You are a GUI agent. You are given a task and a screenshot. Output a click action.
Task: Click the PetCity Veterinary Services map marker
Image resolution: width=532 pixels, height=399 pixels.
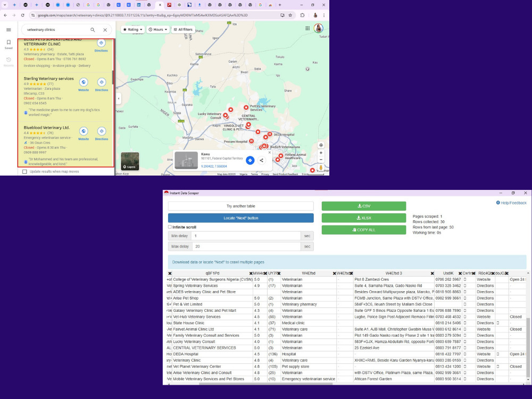(x=246, y=107)
